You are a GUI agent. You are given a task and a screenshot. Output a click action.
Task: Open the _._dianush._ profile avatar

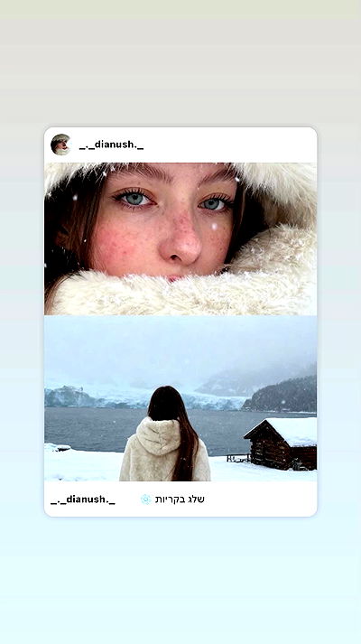(x=60, y=145)
